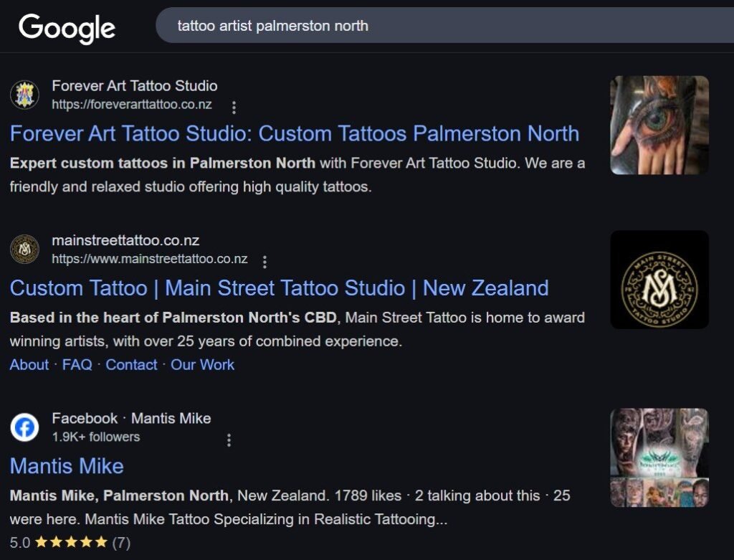Click the search box with tattoo query
734x560 pixels.
tap(430, 27)
